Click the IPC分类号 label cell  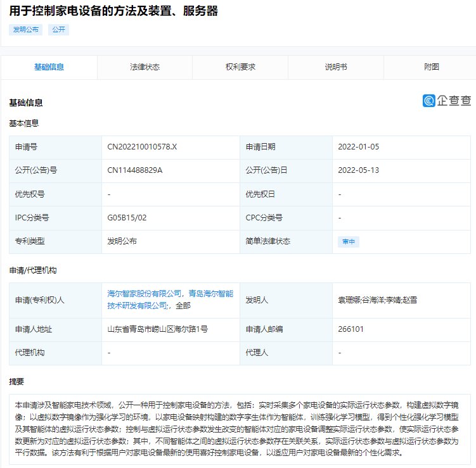(x=56, y=218)
